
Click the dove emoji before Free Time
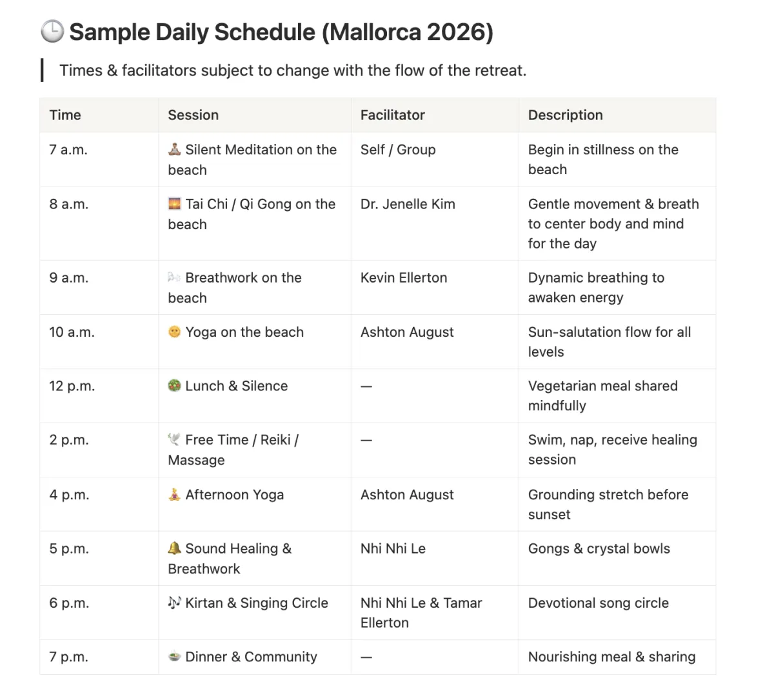(x=174, y=440)
